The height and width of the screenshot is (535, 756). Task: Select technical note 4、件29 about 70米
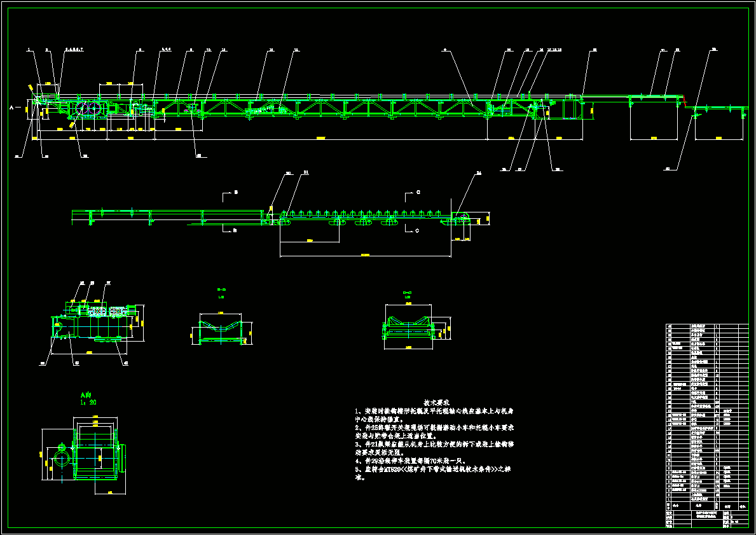pyautogui.click(x=409, y=461)
